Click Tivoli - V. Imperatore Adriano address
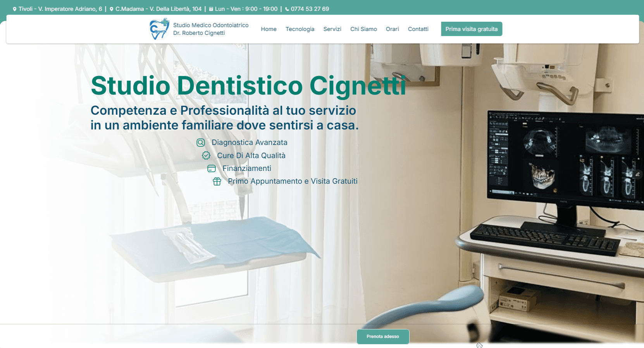The height and width of the screenshot is (348, 644). click(x=60, y=9)
